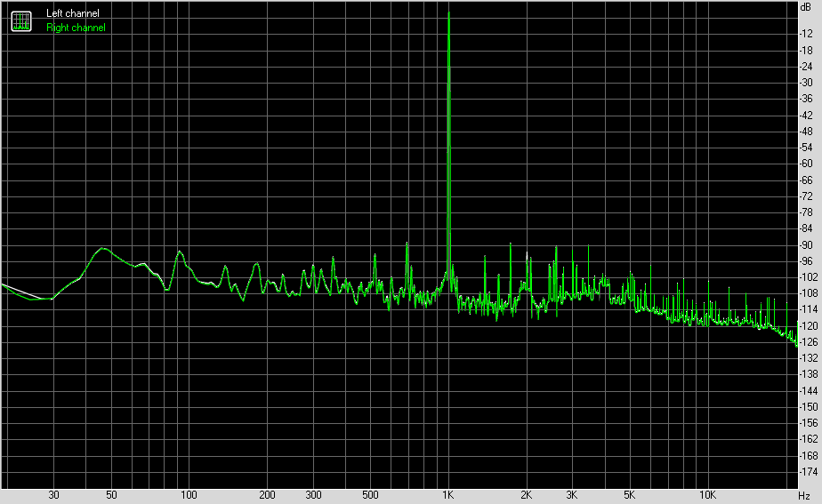Click the -150 dB scale label
This screenshot has width=822, height=504.
tap(809, 406)
